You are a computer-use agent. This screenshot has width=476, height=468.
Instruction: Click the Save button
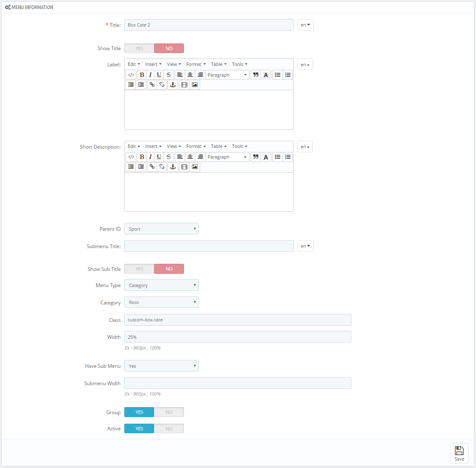click(x=459, y=453)
